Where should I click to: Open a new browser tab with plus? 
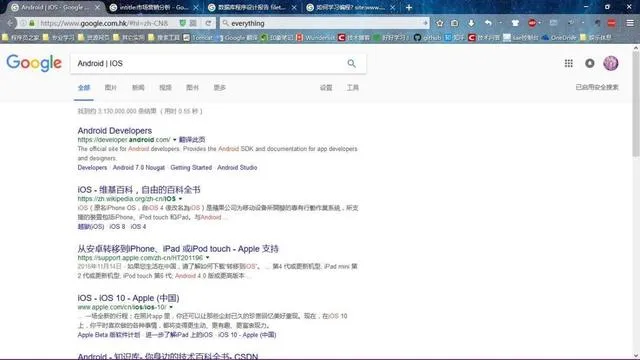coord(409,7)
